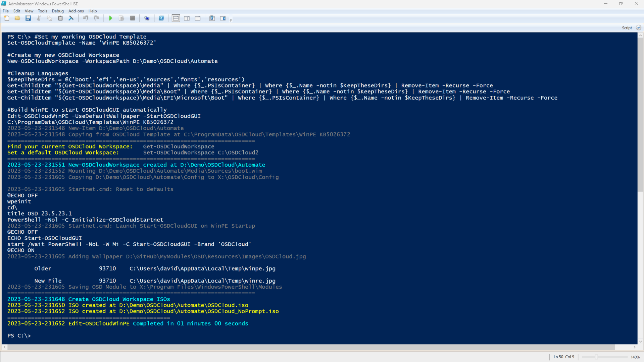Click the Show Command Add-on button
This screenshot has height=362, width=644.
point(223,18)
